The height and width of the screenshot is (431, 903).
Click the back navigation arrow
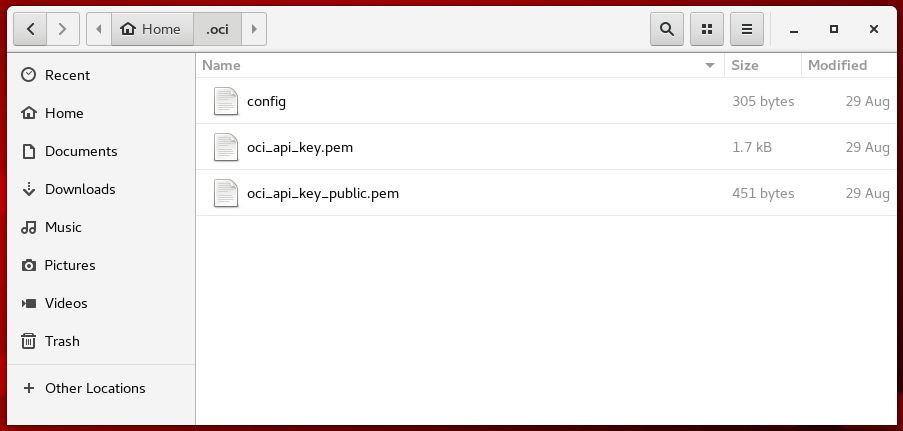click(30, 29)
